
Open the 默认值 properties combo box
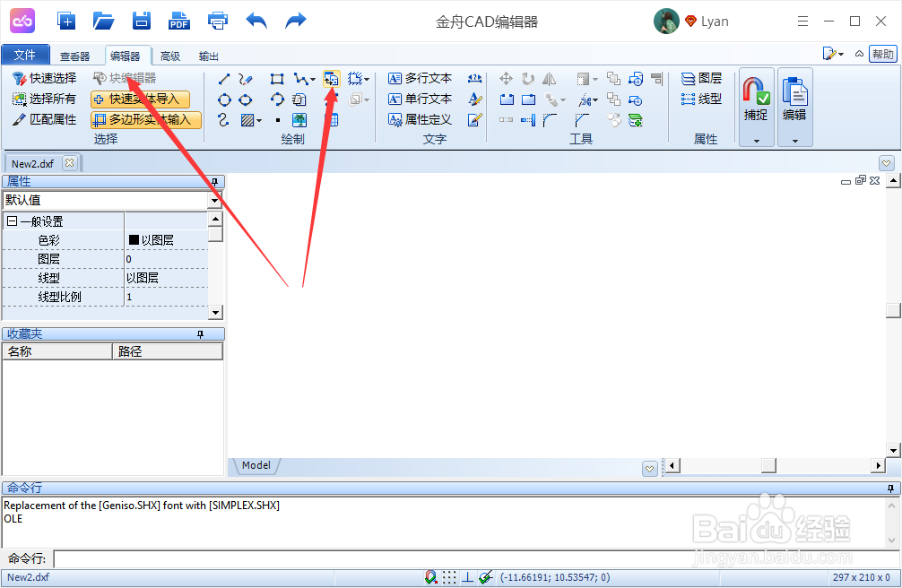[112, 200]
